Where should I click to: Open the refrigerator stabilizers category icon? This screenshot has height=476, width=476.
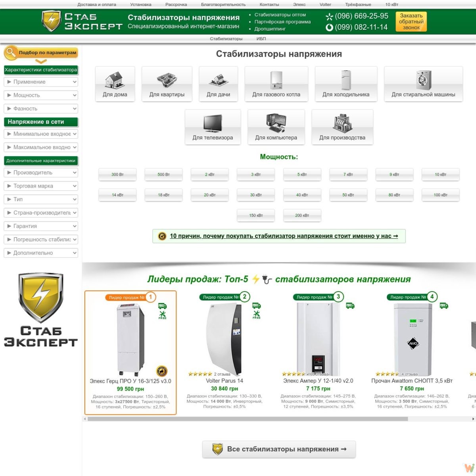coord(346,80)
